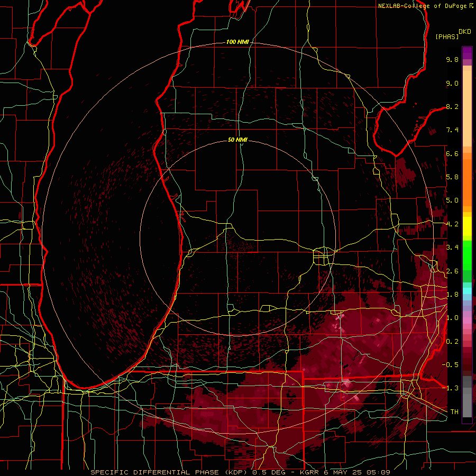This screenshot has width=476, height=476.
Task: Click the TH threshold label on the scale
Action: (x=454, y=411)
